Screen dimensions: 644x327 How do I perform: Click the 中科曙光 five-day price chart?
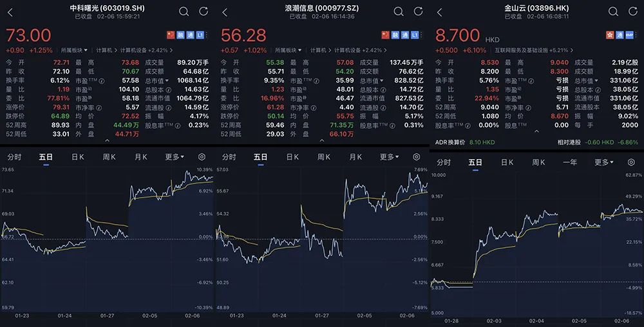[x=107, y=240]
